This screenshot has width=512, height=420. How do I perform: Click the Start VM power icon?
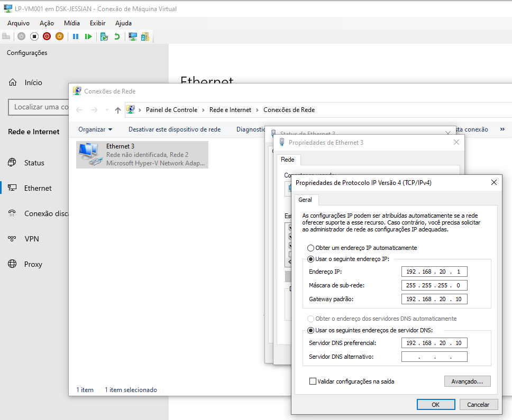[x=22, y=36]
